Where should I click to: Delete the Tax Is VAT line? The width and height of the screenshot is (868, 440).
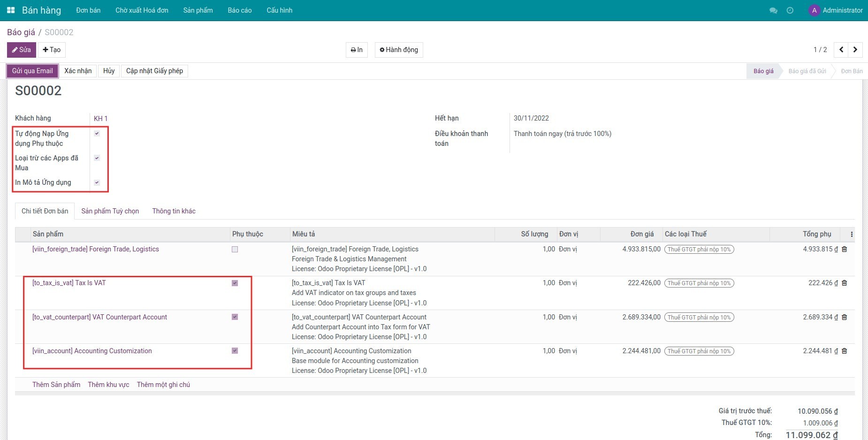click(845, 283)
